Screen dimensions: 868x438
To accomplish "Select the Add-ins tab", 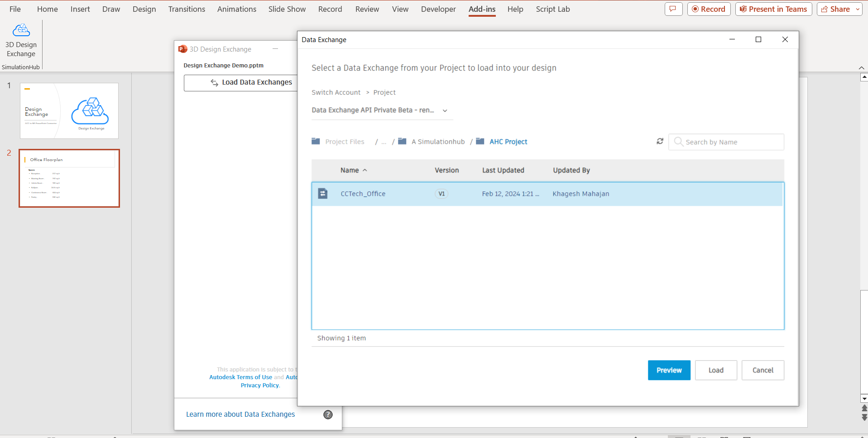I will 482,9.
